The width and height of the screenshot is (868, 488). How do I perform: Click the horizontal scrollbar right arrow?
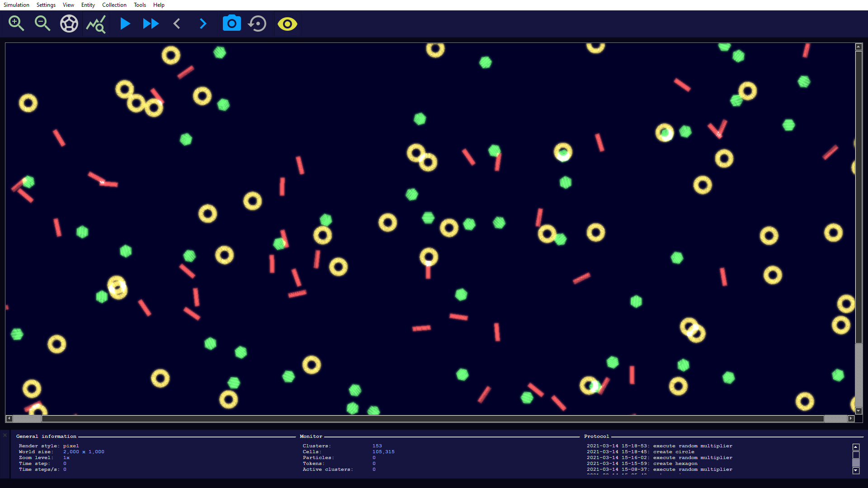tap(851, 418)
